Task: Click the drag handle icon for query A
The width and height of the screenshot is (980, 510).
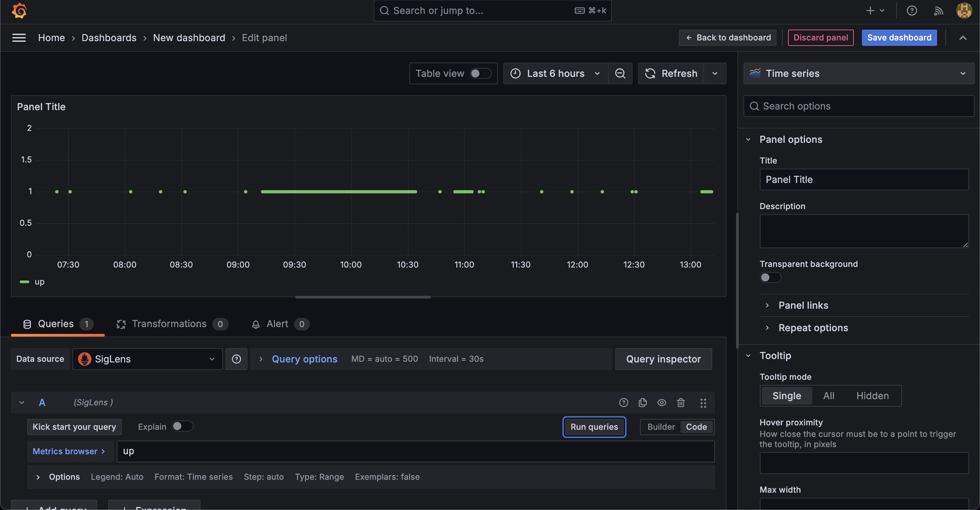Action: click(703, 403)
